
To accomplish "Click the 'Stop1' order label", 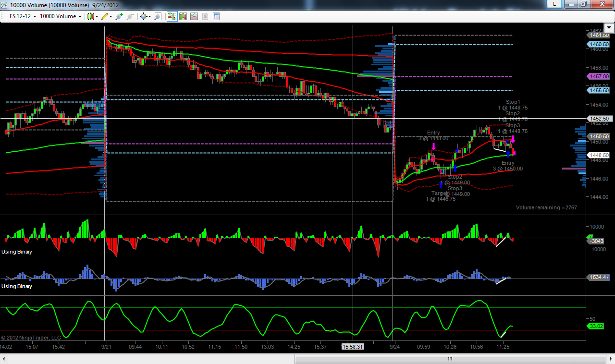I will click(513, 102).
